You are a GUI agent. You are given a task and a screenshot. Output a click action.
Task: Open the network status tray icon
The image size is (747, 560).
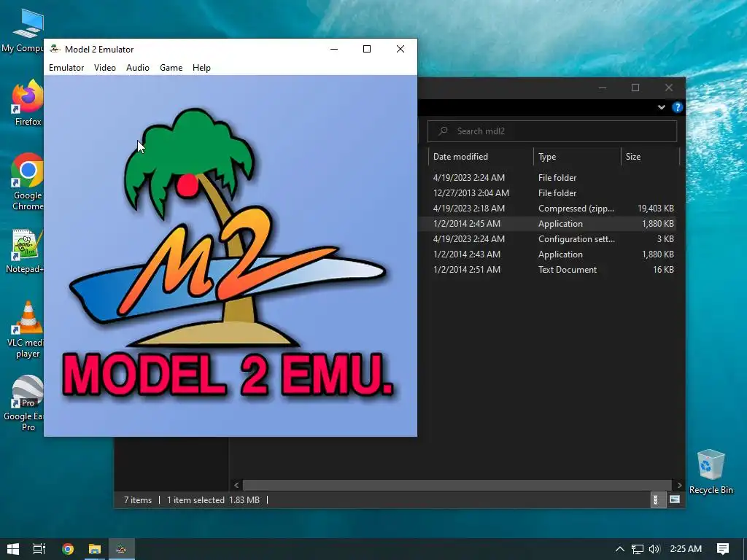[637, 548]
